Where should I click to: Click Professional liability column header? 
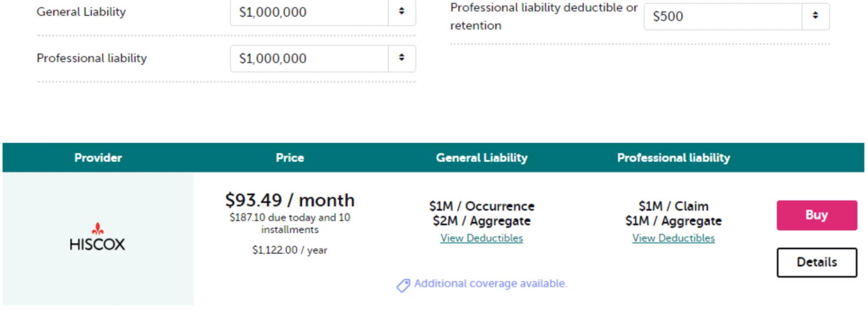[x=673, y=158]
